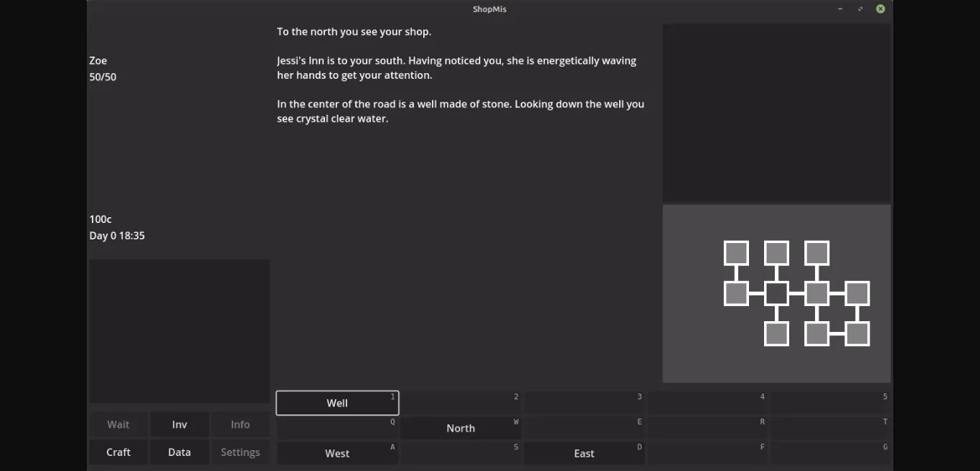Travel West along the road
The width and height of the screenshot is (980, 471).
coord(337,452)
